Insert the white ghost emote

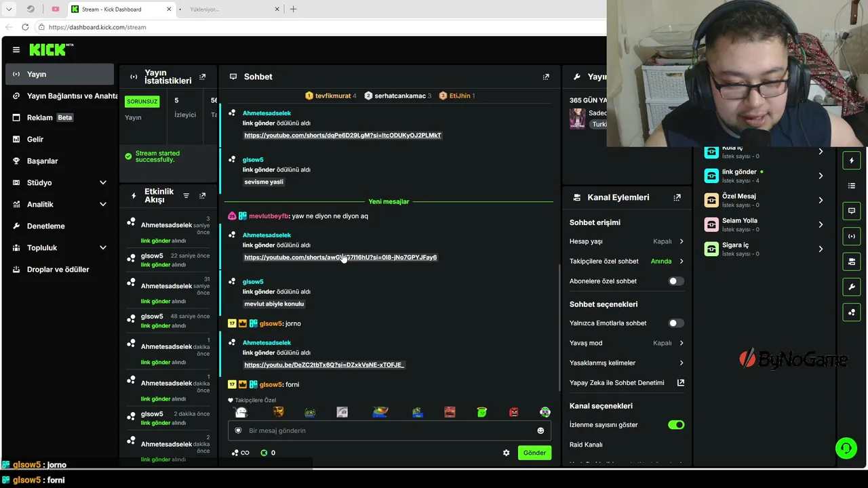241,412
